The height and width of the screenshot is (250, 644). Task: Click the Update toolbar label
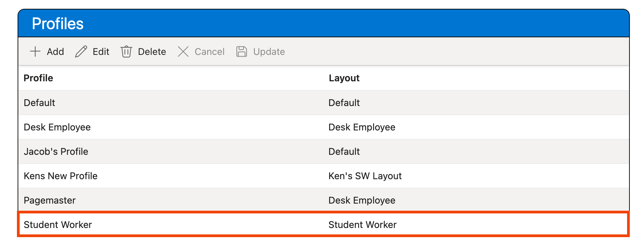click(x=269, y=51)
